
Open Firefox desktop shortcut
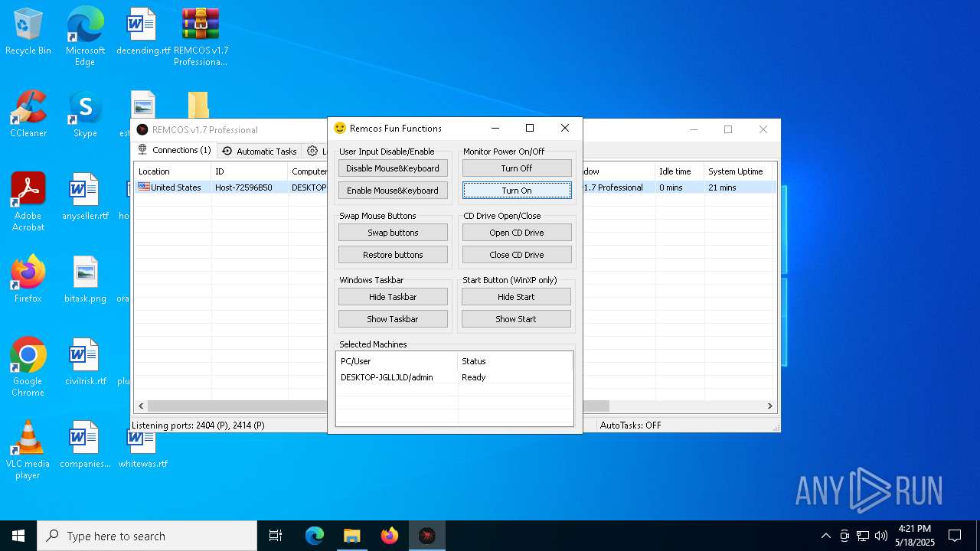(28, 279)
